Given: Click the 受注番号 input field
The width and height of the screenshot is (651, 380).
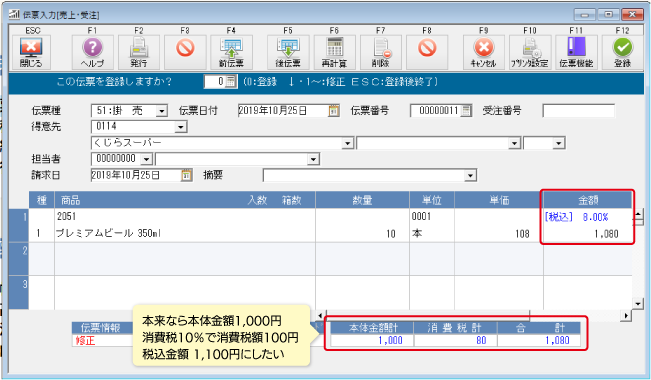Looking at the screenshot, I should pyautogui.click(x=578, y=111).
